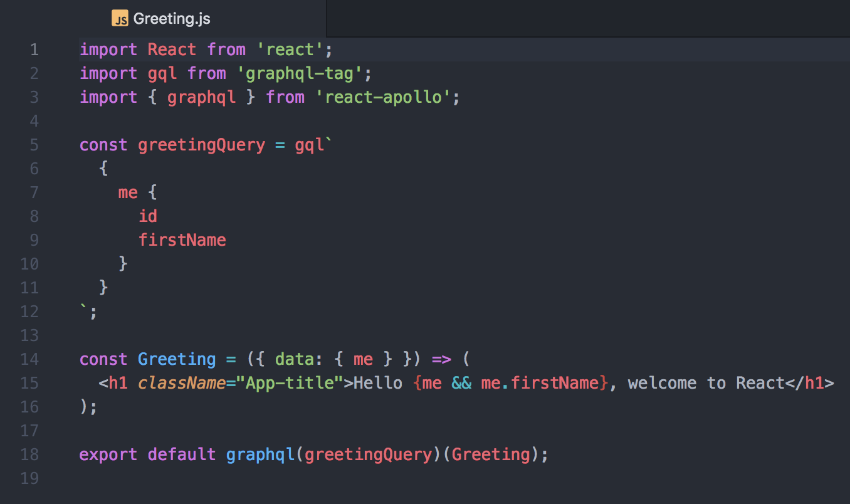Click the closing ); on line 16
The image size is (850, 504).
88,407
